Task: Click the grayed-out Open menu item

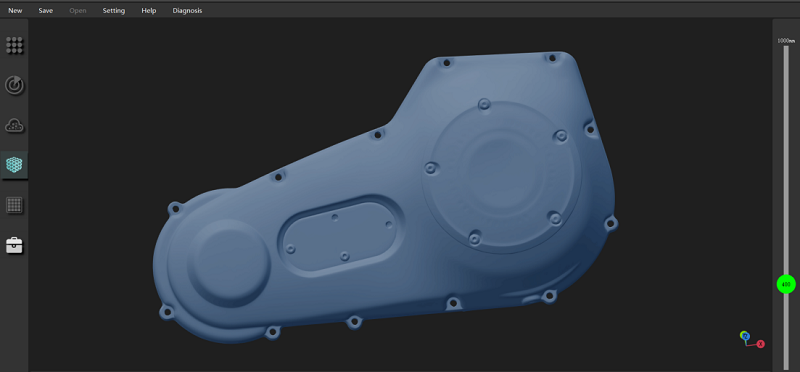Action: 78,11
